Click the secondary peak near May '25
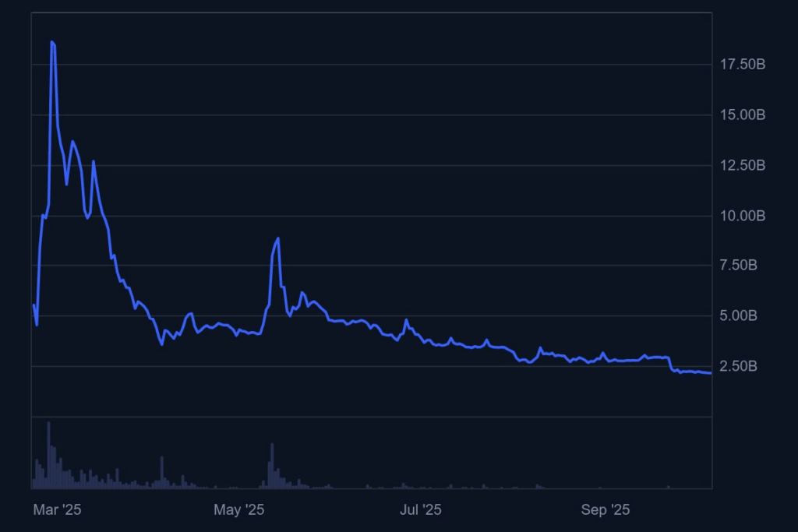 click(277, 236)
